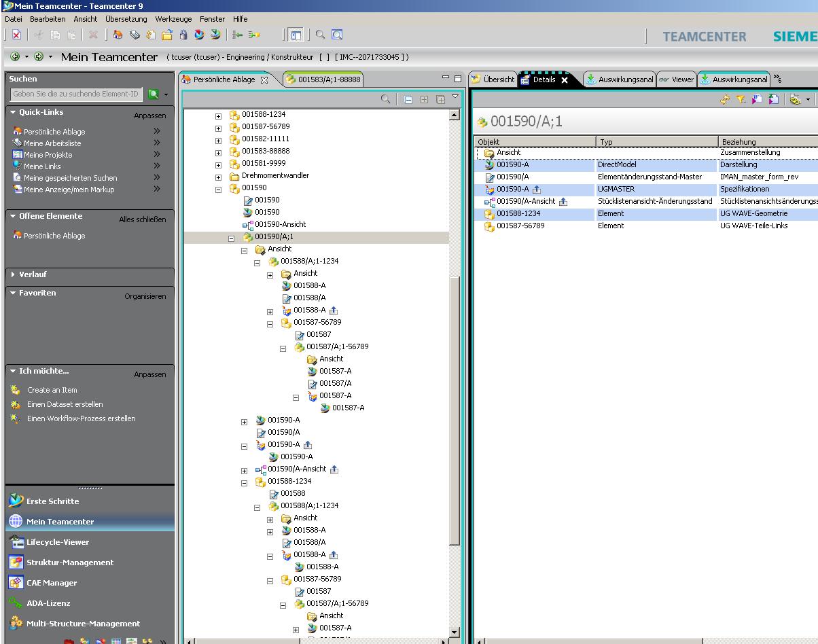
Task: Click the magnifier search icon in main toolbar
Action: [x=320, y=35]
